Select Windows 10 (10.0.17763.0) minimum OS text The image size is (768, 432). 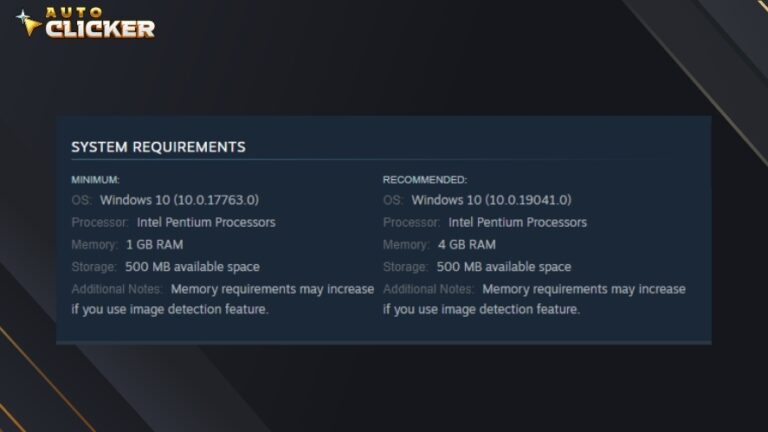[179, 200]
